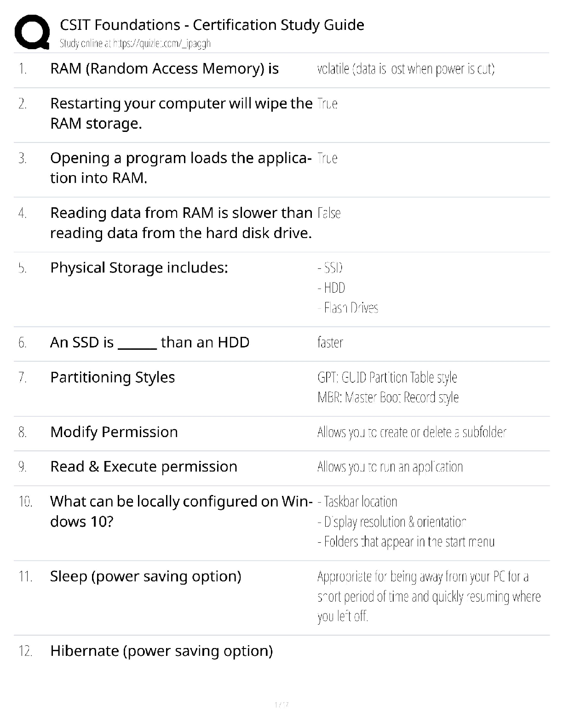
Task: Select the term 'RAM (Random Access Memory) is'
Action: click(x=164, y=68)
